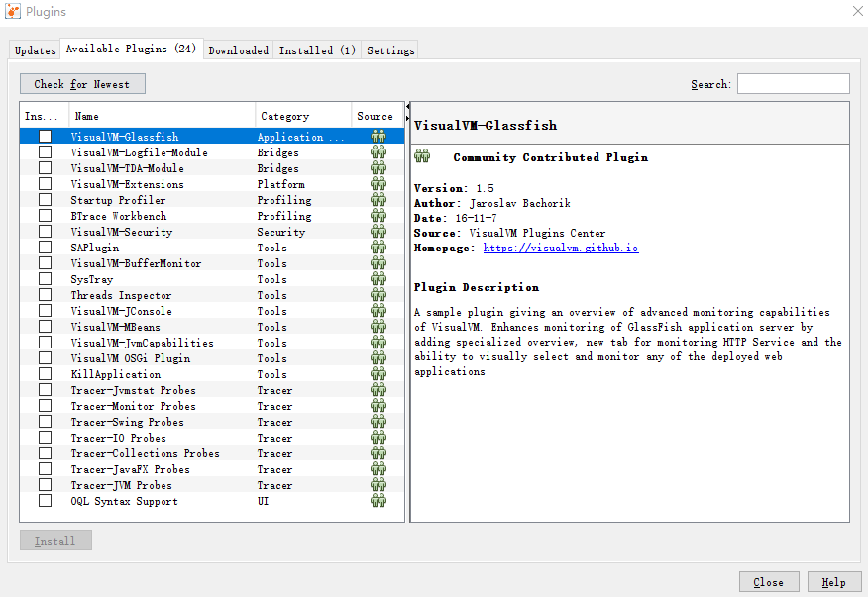Click the source icon in the Tracer-JavaFX Probes row
This screenshot has height=597, width=868.
379,469
